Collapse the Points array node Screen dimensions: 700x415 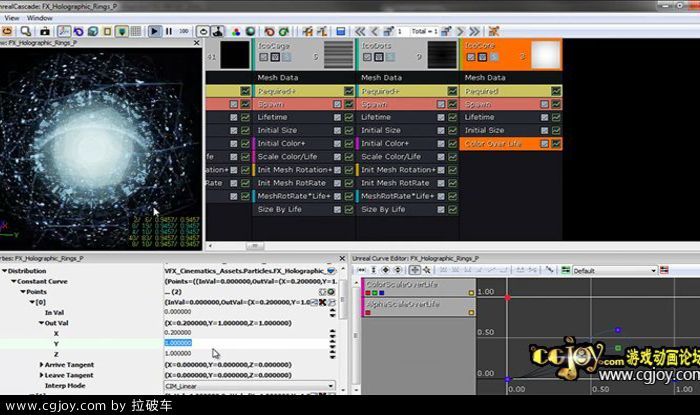point(23,292)
